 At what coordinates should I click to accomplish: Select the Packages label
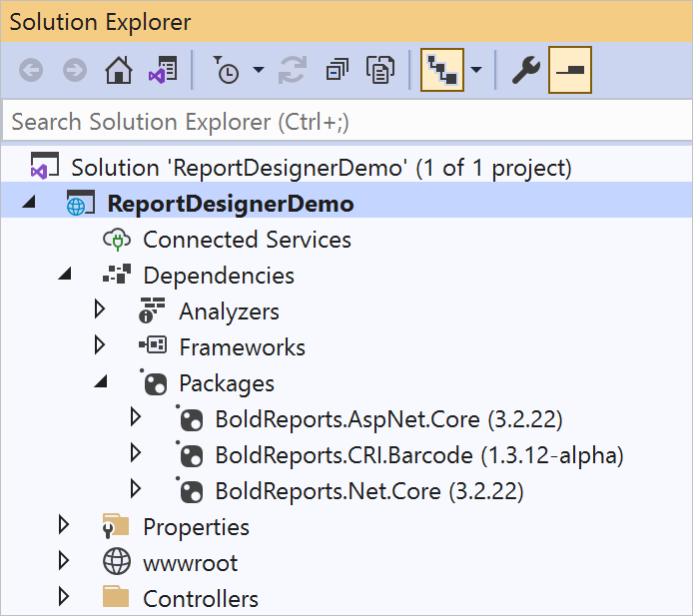227,383
